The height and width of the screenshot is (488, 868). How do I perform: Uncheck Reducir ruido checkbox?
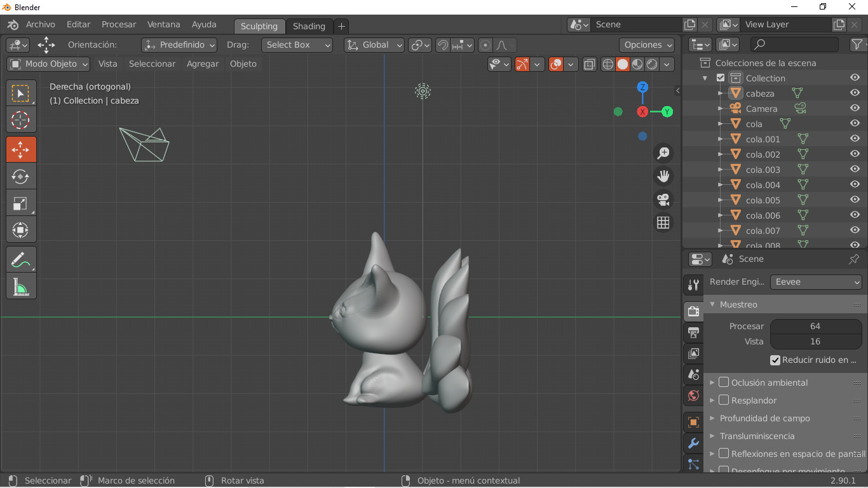click(775, 360)
